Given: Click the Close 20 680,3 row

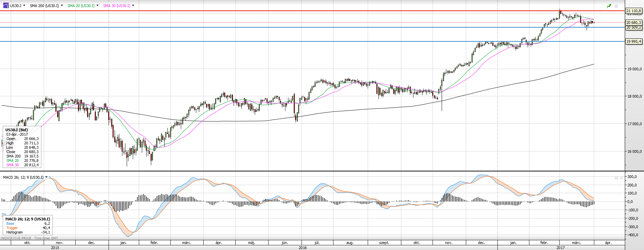Looking at the screenshot, I should 22,152.
